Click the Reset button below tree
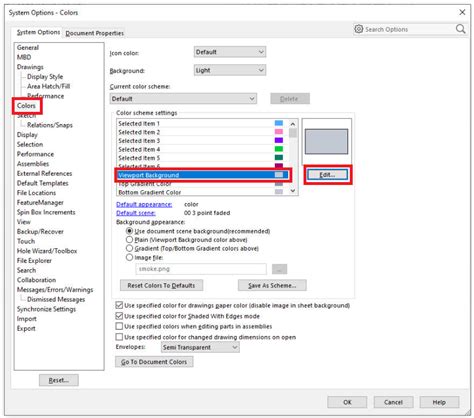Viewport: 474px width, 418px height. tap(59, 380)
